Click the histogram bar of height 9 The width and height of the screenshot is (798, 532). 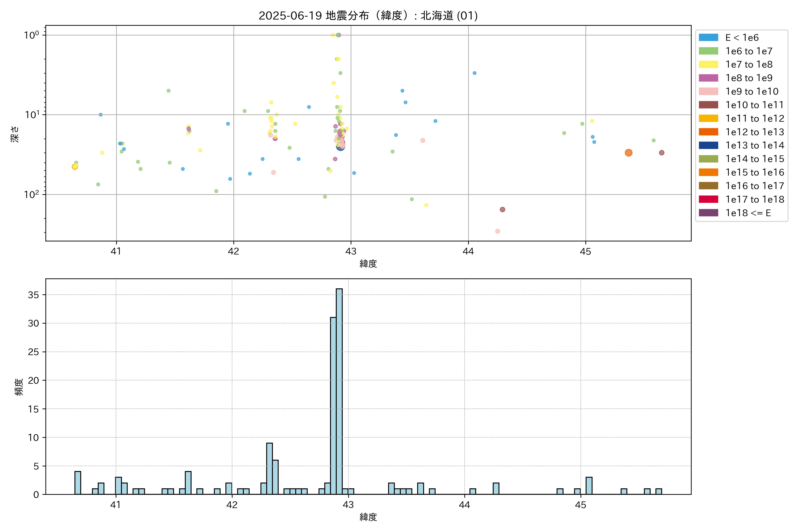click(269, 468)
